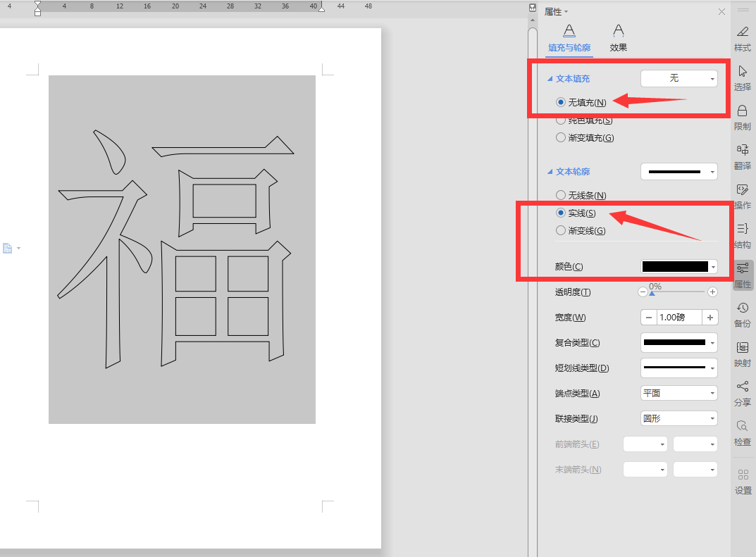
Task: Open the 备份 (Backup) sidebar icon
Action: click(743, 315)
